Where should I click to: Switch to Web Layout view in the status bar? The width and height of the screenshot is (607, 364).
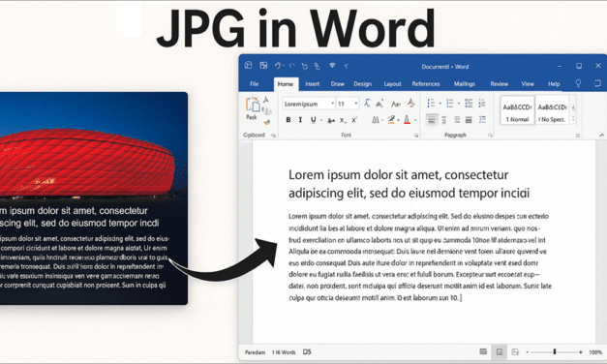pyautogui.click(x=515, y=351)
